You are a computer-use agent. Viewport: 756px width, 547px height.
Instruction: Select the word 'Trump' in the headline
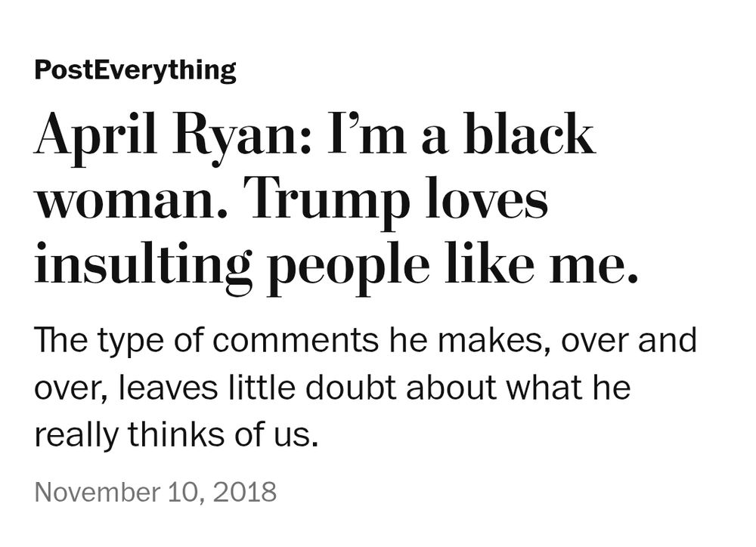(x=330, y=203)
